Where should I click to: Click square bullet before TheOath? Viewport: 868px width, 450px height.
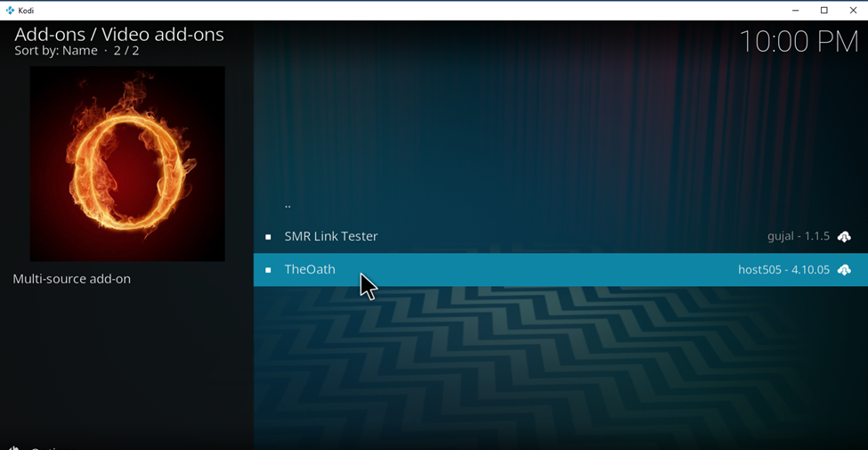coord(268,270)
